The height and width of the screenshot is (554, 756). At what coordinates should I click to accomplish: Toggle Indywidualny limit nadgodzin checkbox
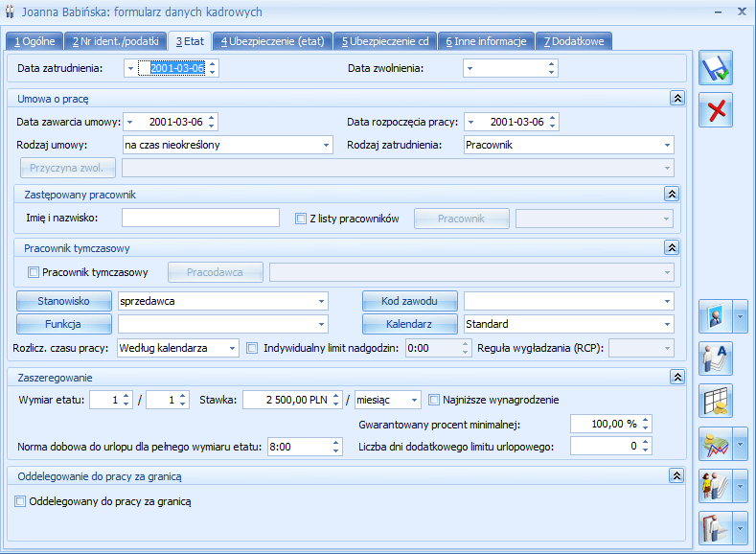pos(252,348)
